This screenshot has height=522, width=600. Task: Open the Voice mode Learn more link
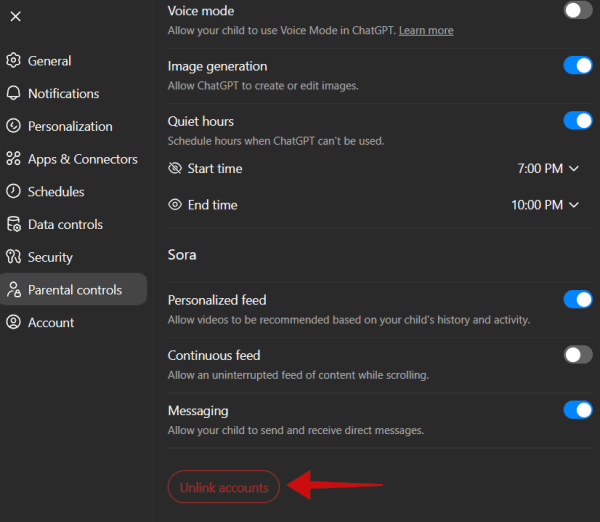point(426,31)
